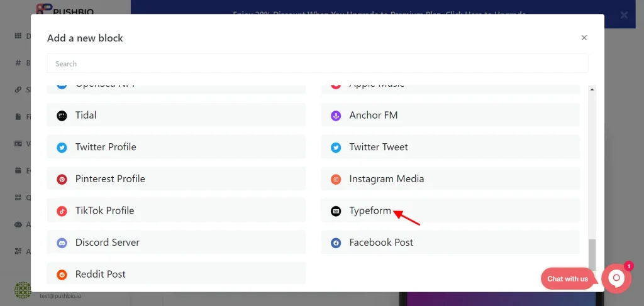This screenshot has width=644, height=306.
Task: Click the Tidal icon
Action: tap(62, 116)
